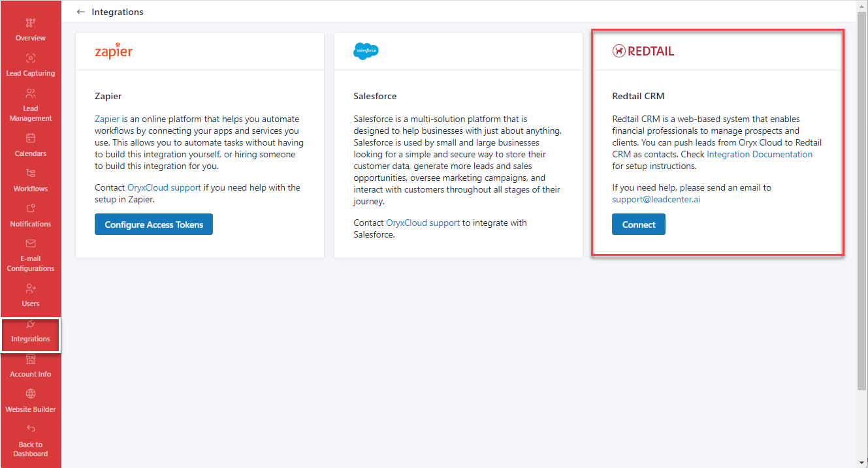Click the scrollbar down arrow
868x468 pixels.
pyautogui.click(x=862, y=463)
